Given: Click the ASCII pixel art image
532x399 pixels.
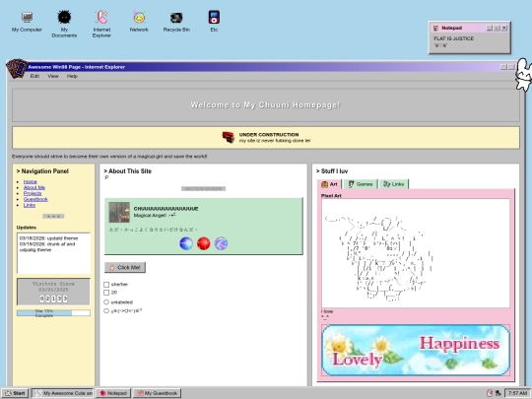Looking at the screenshot, I should tap(416, 253).
